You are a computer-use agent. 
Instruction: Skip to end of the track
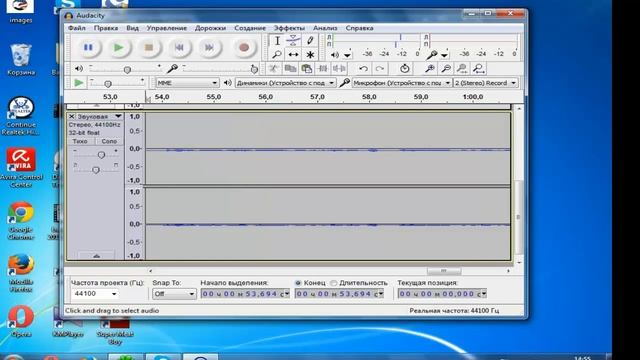pos(209,48)
